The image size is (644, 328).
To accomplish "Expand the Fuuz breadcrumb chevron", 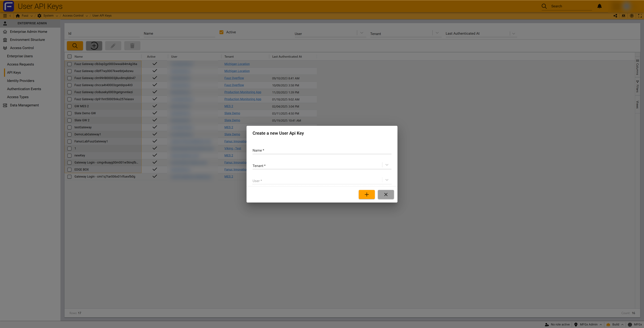I will point(32,16).
